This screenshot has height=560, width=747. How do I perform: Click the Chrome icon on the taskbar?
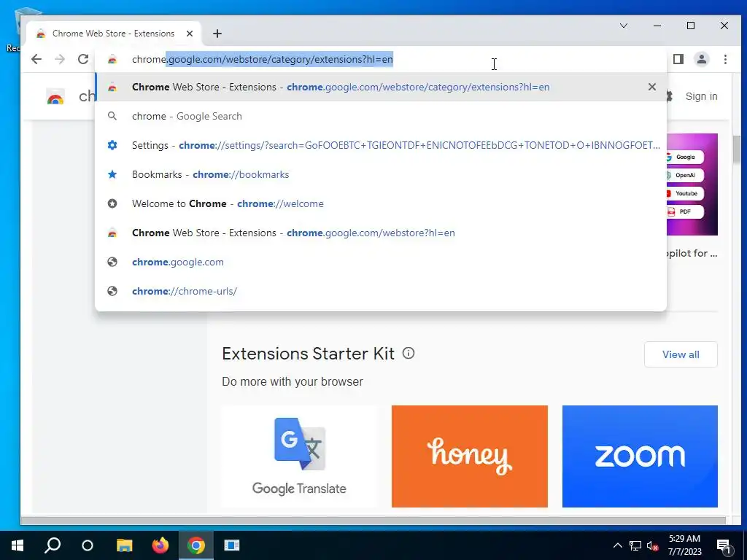pyautogui.click(x=196, y=545)
